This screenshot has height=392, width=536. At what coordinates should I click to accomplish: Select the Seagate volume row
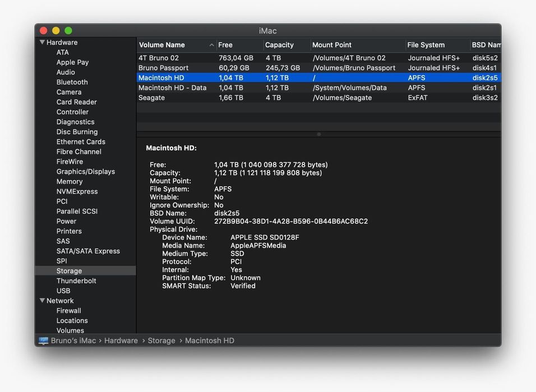click(x=318, y=97)
